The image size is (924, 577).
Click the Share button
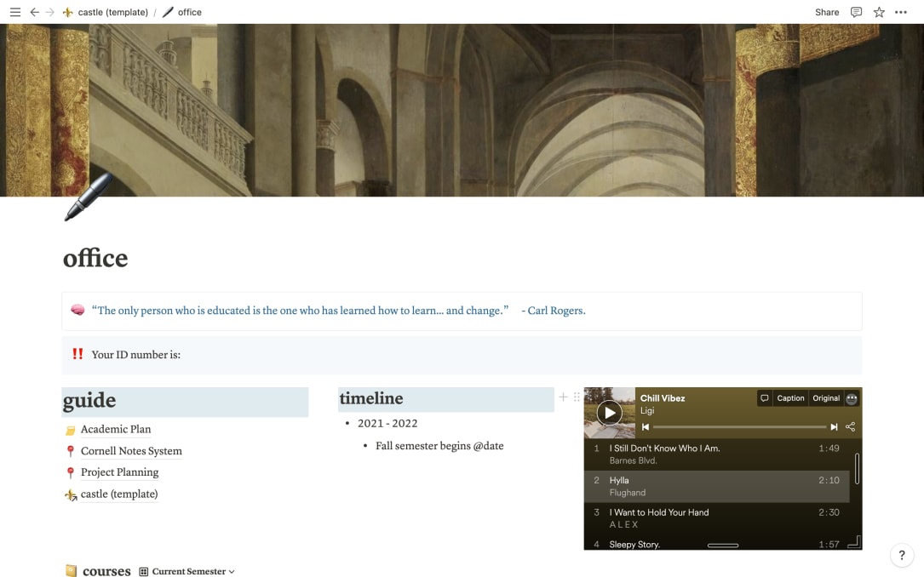coord(826,12)
